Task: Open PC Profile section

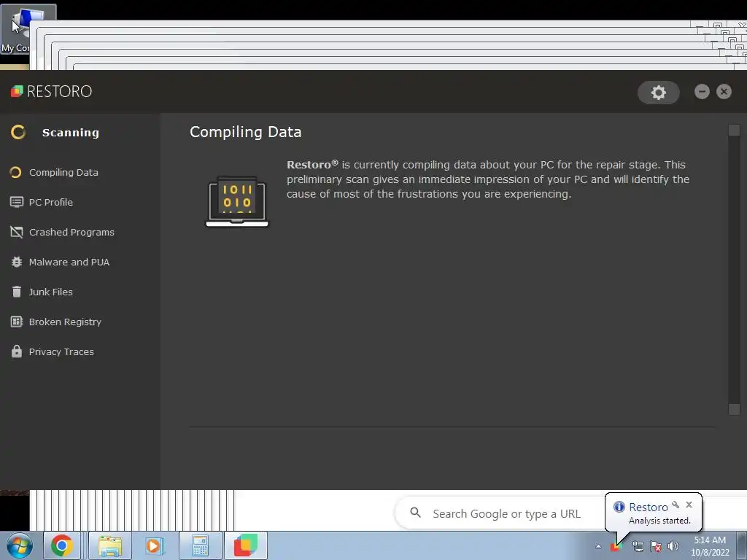Action: coord(51,203)
